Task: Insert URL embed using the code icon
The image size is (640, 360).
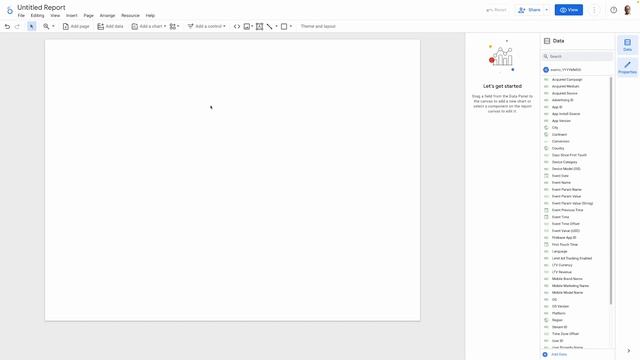Action: [x=237, y=27]
